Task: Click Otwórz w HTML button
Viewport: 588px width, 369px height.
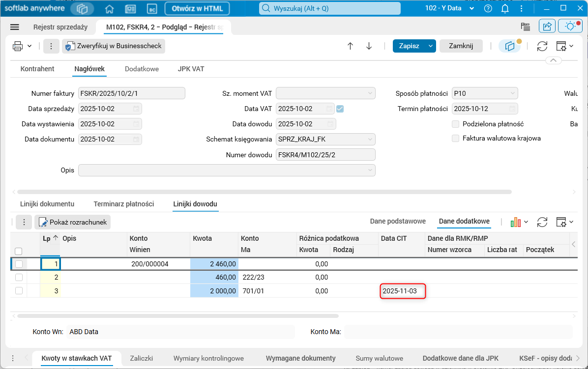Action: (197, 9)
